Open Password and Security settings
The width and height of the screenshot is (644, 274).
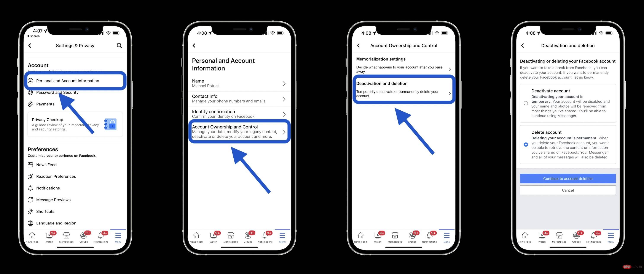pyautogui.click(x=57, y=92)
